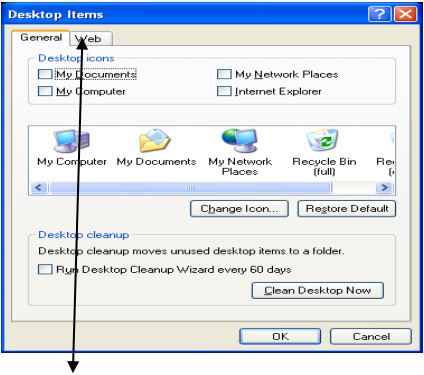Click the Restore Default button
The width and height of the screenshot is (424, 375).
pos(347,209)
